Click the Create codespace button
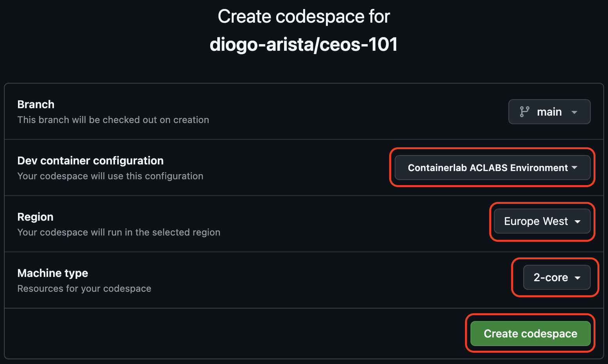608x364 pixels. coord(530,334)
